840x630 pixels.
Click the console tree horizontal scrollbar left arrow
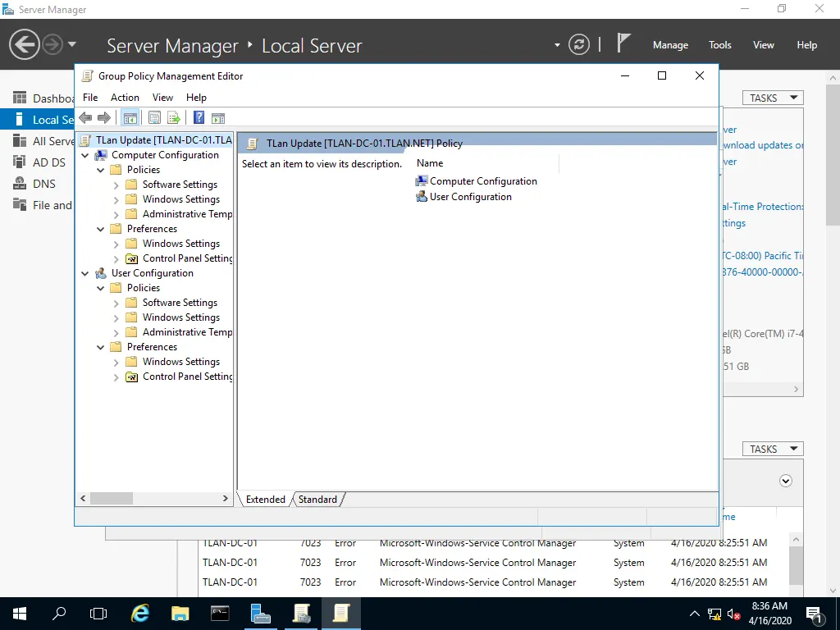coord(83,499)
